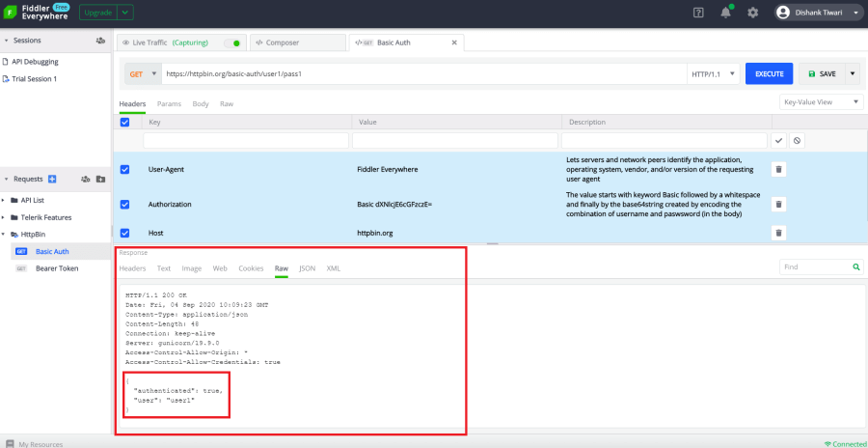Click the Fiddler Everywhere logo
This screenshot has height=448, width=868.
click(x=12, y=13)
